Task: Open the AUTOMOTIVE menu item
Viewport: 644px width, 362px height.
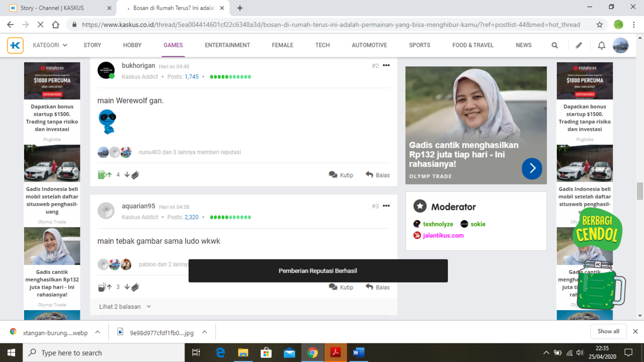Action: tap(369, 45)
